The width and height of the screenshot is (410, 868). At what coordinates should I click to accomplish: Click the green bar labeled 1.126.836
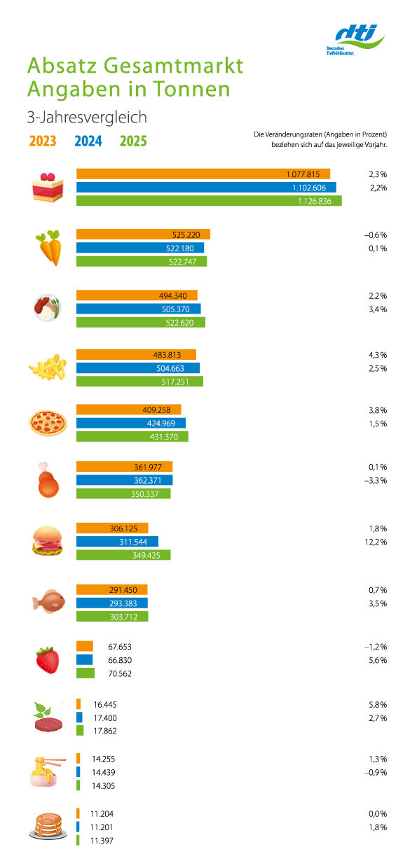coord(209,201)
